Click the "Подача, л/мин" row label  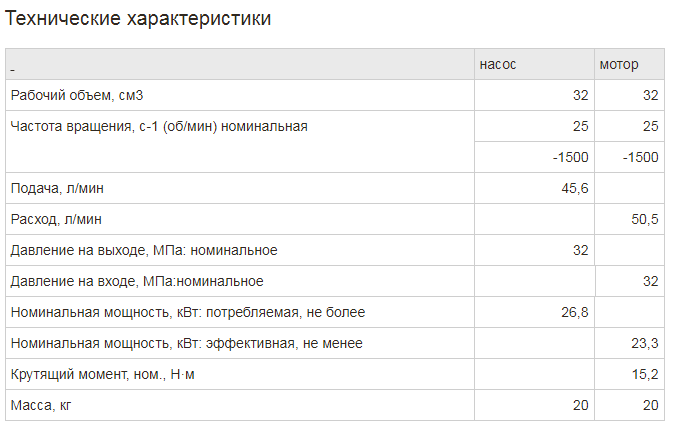click(x=56, y=188)
